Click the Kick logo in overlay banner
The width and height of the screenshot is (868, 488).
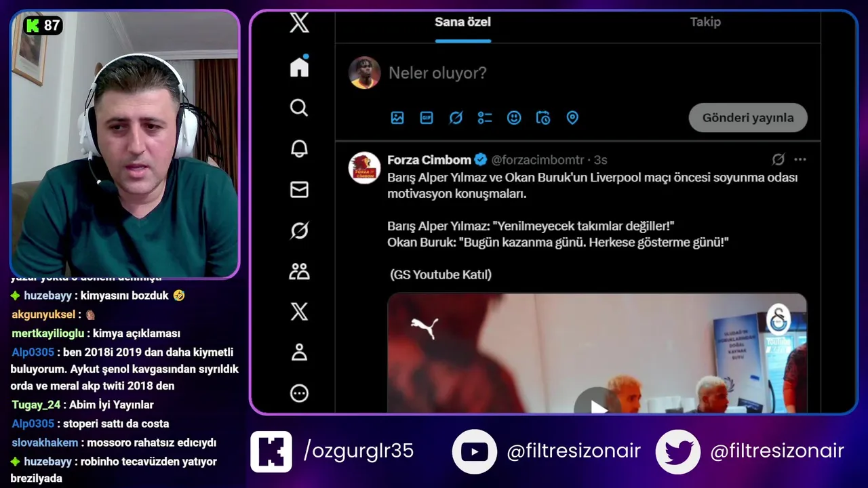coord(271,451)
